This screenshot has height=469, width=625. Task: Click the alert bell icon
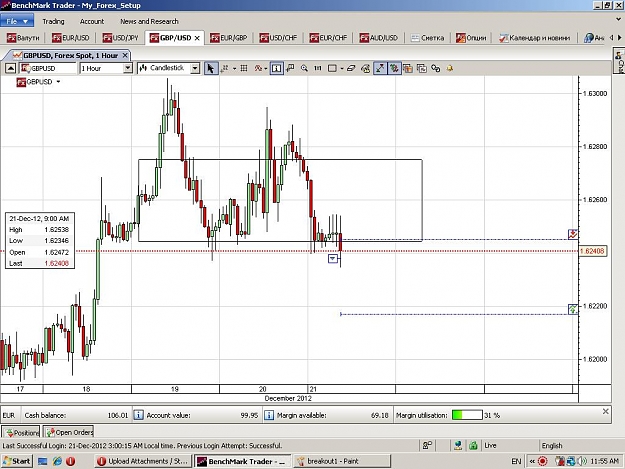pyautogui.click(x=450, y=69)
